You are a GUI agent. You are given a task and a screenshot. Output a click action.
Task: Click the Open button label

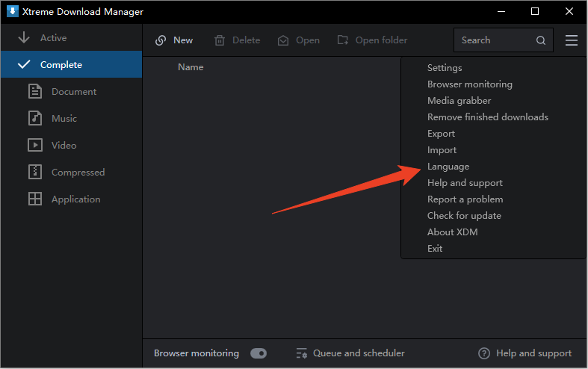(x=308, y=40)
